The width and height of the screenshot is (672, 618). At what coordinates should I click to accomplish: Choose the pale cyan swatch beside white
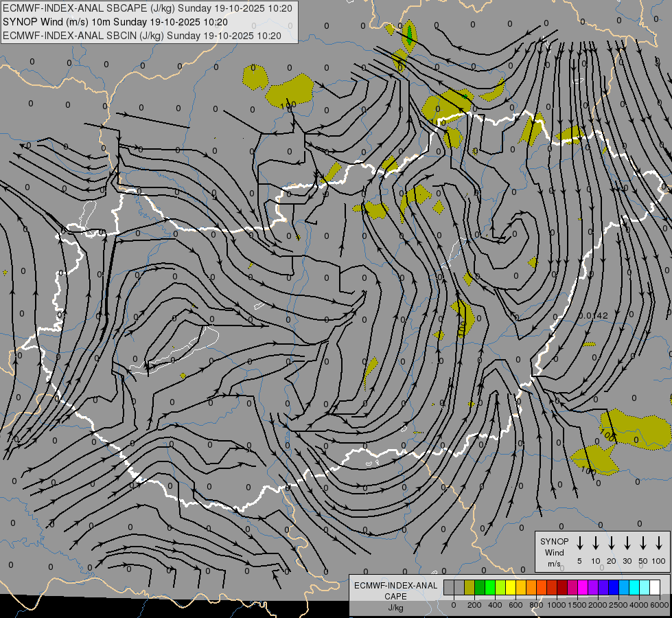645,587
